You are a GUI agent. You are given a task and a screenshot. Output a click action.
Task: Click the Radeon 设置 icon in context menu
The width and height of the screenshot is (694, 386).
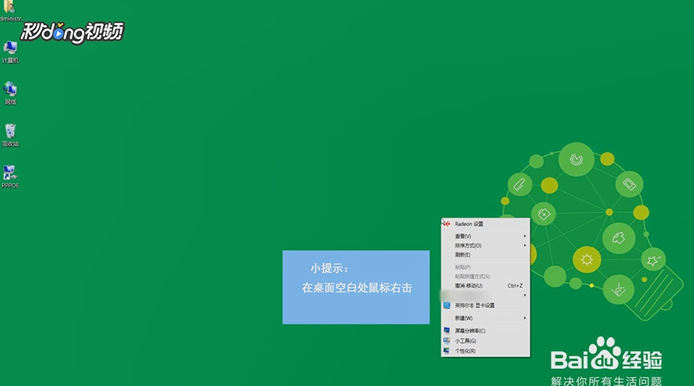coord(447,224)
